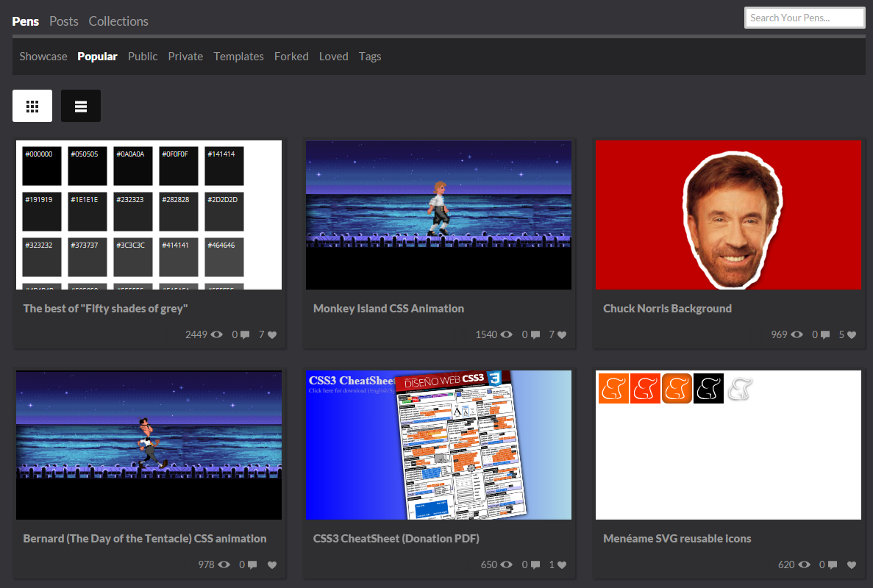Click the 978 views count
Screen dimensions: 873x588
pyautogui.click(x=206, y=564)
